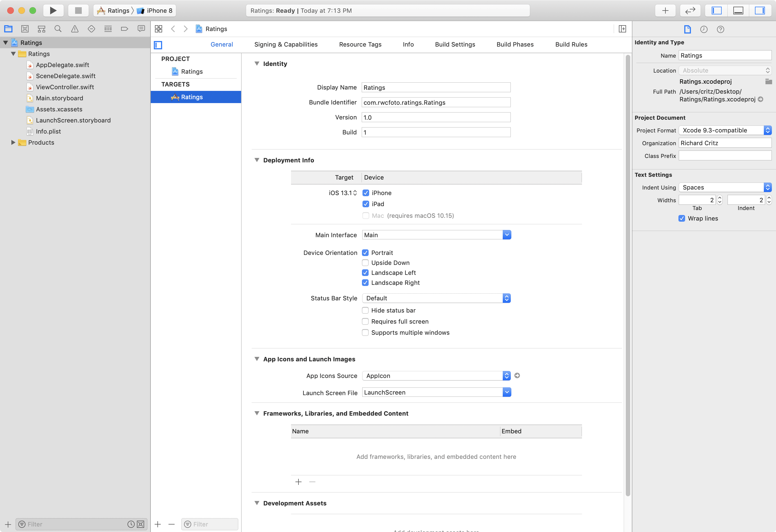Disable Landscape Left orientation

pyautogui.click(x=365, y=273)
